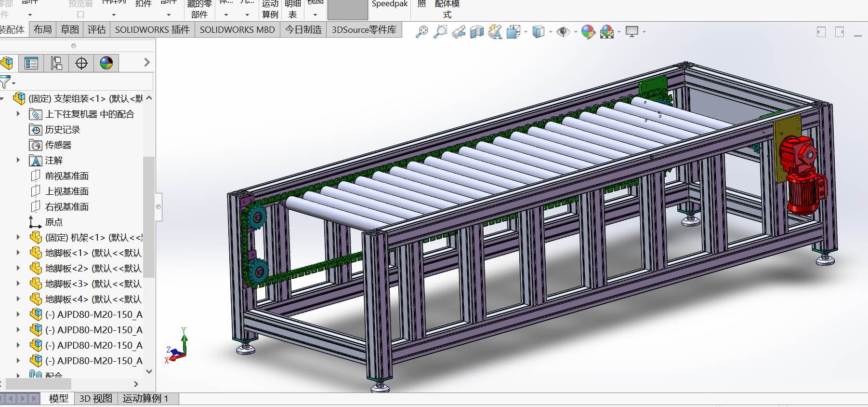Open the PropertyManager panel tab
This screenshot has width=868, height=407.
pyautogui.click(x=31, y=63)
